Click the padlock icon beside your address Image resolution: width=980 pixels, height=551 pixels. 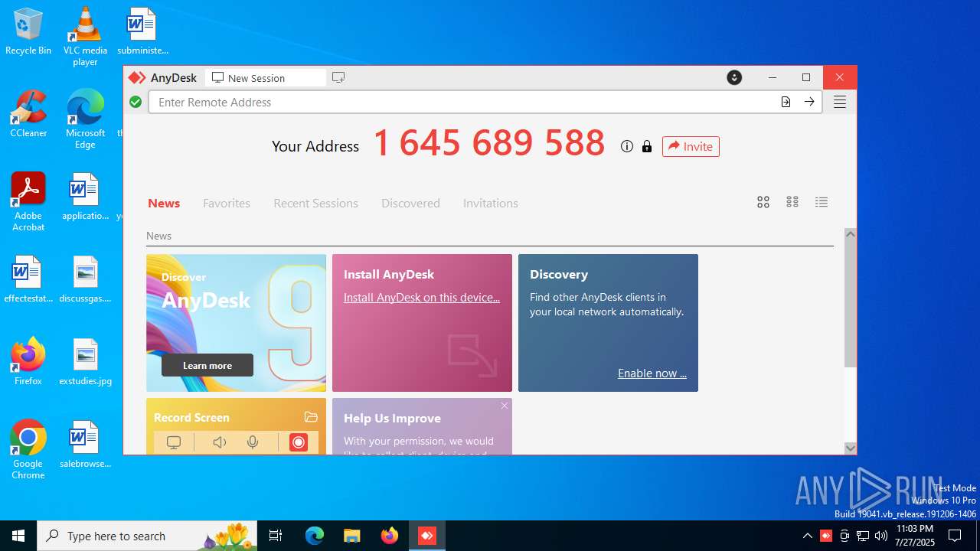pyautogui.click(x=647, y=146)
